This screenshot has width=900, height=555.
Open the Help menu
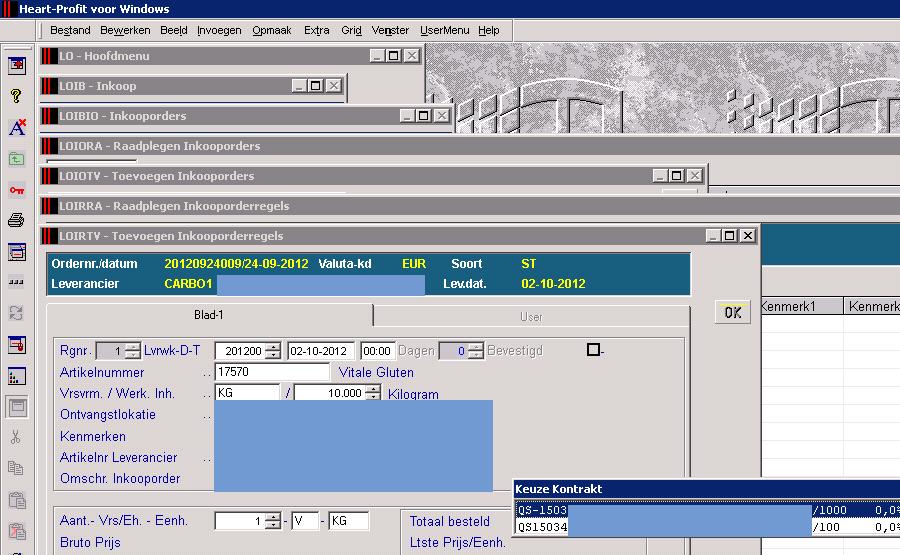[488, 30]
